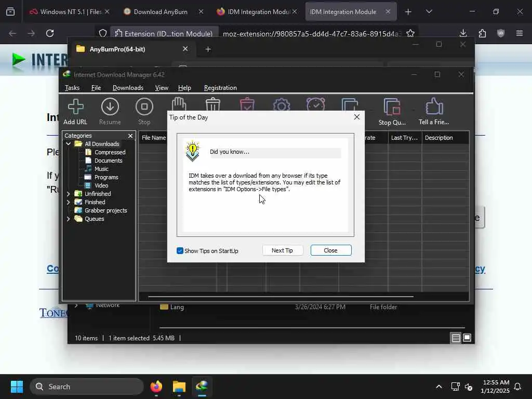The height and width of the screenshot is (399, 532).
Task: Click the Stop download icon
Action: pyautogui.click(x=144, y=111)
